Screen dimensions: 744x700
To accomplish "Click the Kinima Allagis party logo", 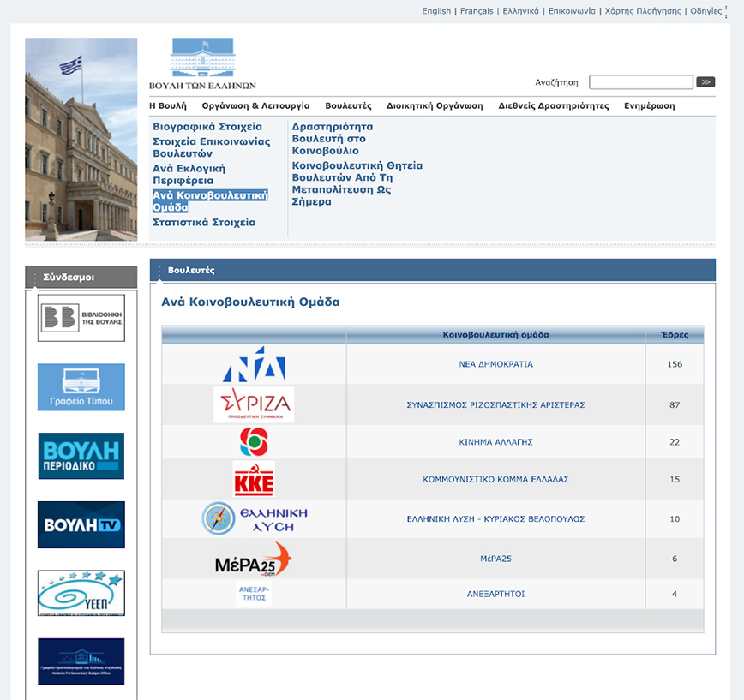I will [254, 443].
